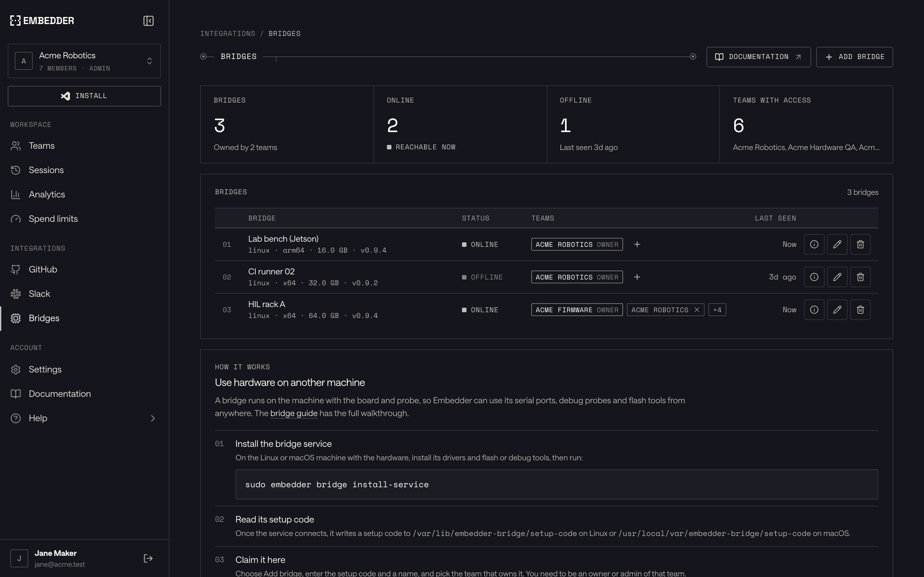Delete the CI runner 02 bridge
This screenshot has width=924, height=577.
point(860,277)
